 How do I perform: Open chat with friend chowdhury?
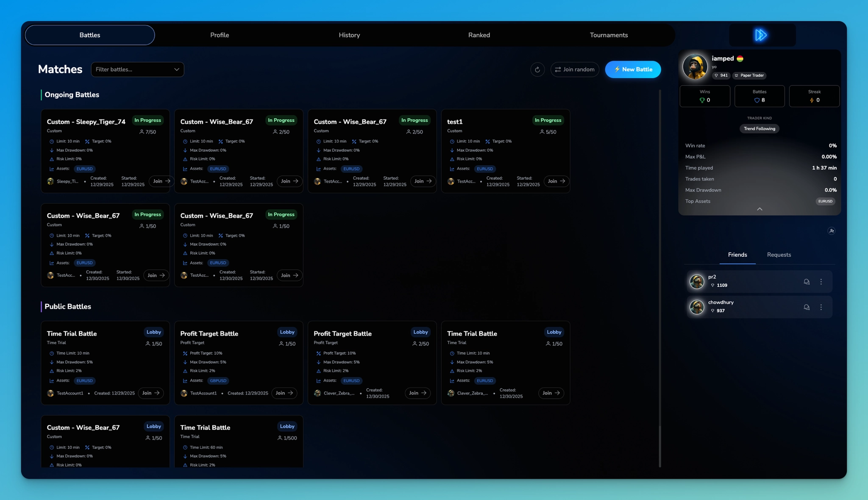click(x=807, y=307)
